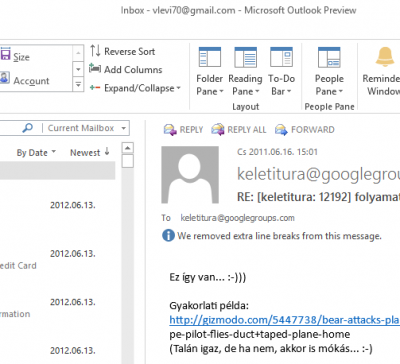Click the Reply All icon
Screen dimensions: 400x364
pyautogui.click(x=218, y=130)
